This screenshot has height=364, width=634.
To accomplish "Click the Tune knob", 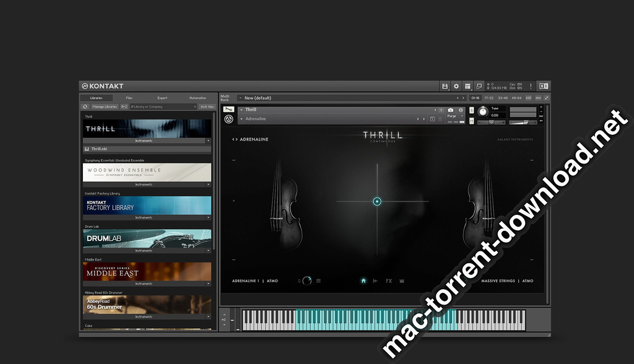I will [483, 111].
